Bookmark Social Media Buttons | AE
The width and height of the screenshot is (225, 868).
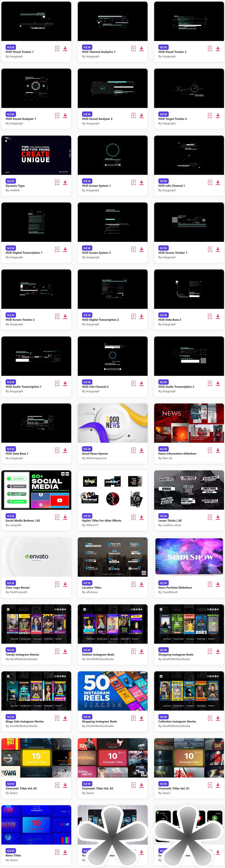click(x=57, y=517)
